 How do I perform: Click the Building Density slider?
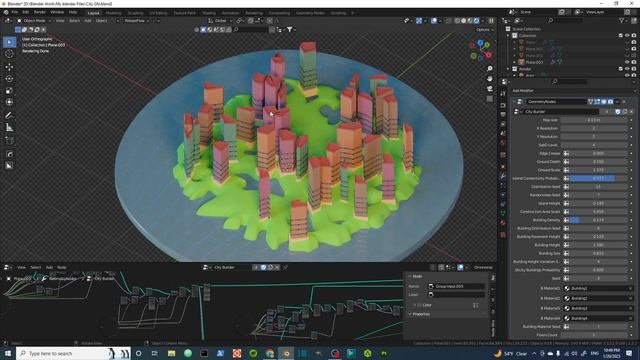coord(599,220)
